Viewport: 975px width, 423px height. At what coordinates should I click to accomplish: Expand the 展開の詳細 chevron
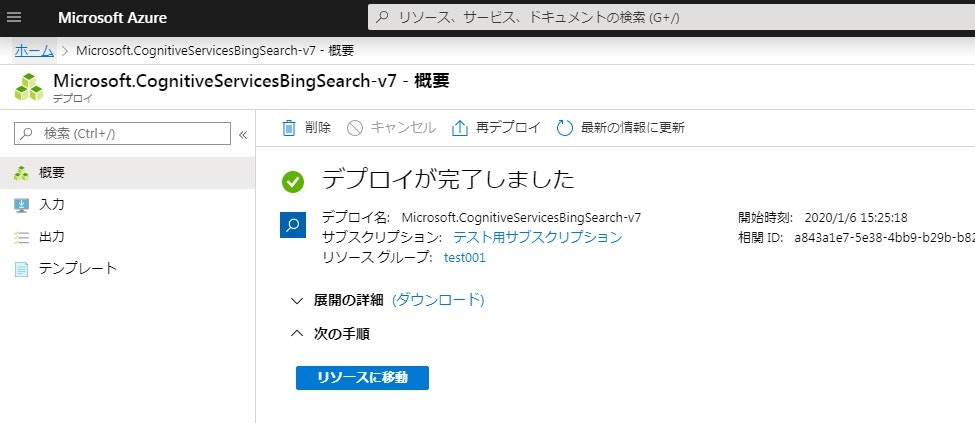point(297,301)
